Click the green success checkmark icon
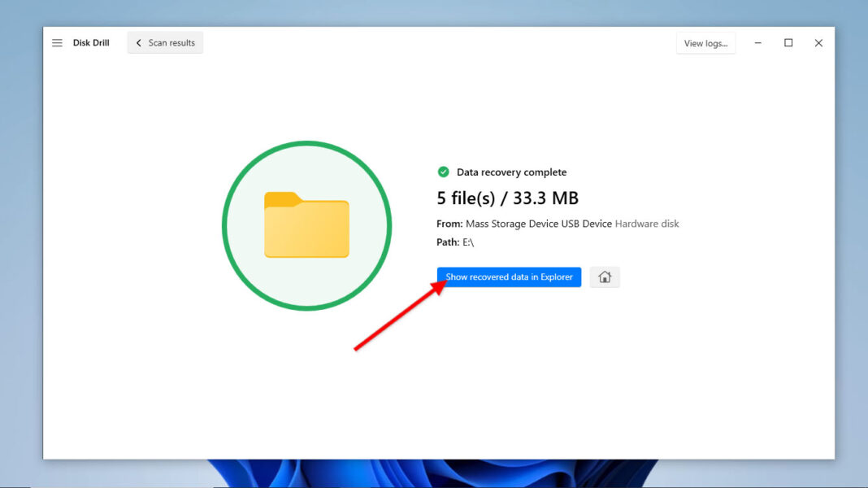Viewport: 868px width, 488px height. 443,172
